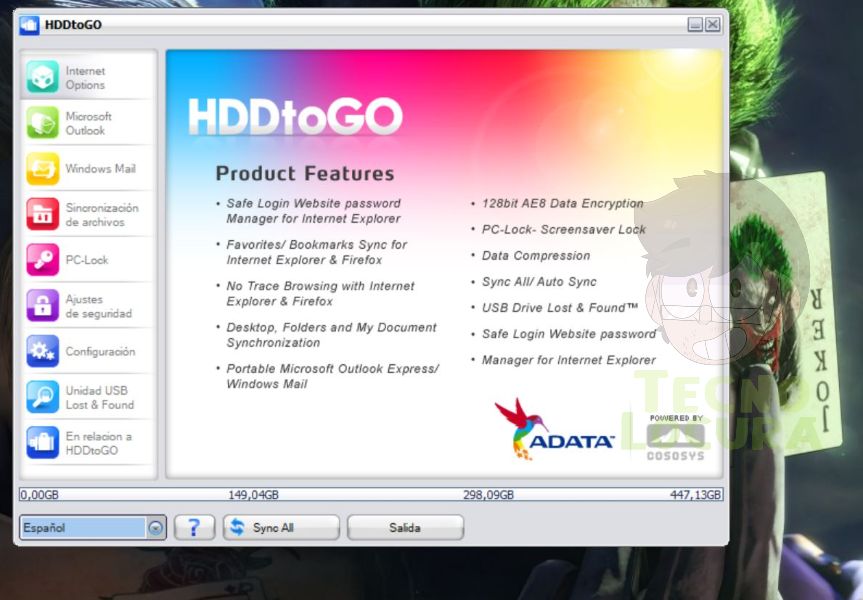Click the 298,09GB capacity label

[488, 495]
